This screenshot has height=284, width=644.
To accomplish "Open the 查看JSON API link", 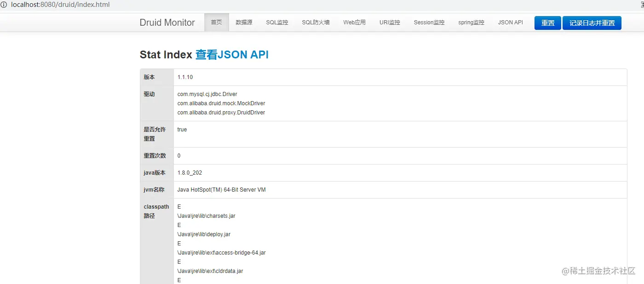I will tap(232, 55).
